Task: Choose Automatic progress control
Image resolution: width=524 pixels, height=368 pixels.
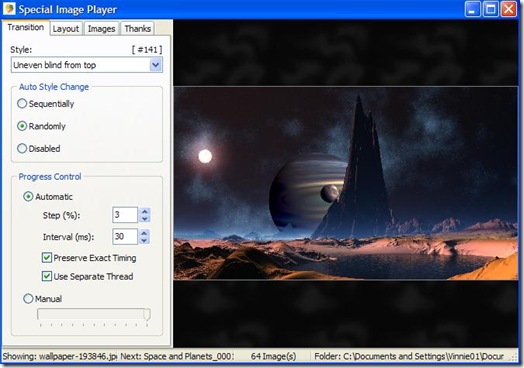Action: [x=28, y=197]
